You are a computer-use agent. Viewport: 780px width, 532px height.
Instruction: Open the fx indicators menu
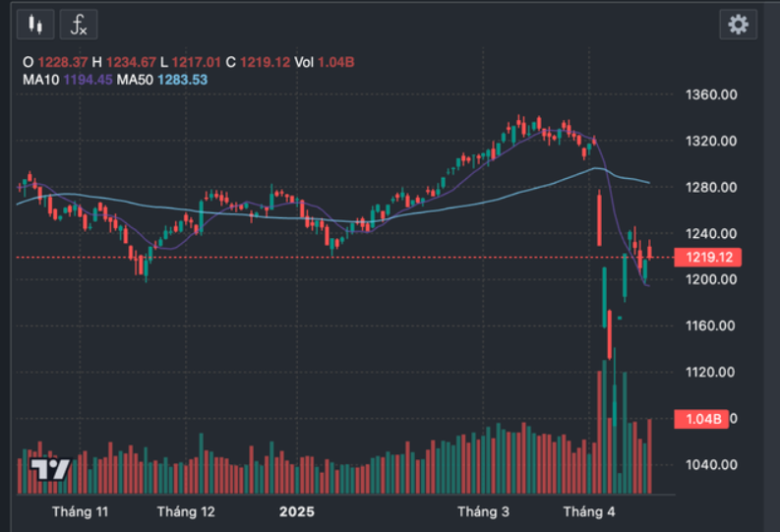(79, 24)
